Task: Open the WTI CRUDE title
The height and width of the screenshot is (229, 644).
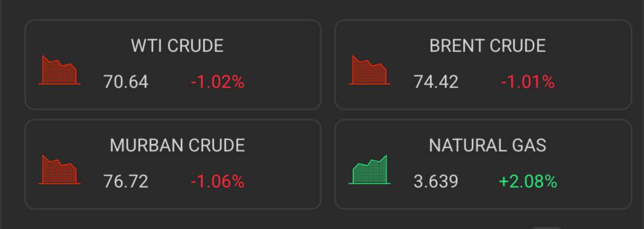Action: pos(178,46)
